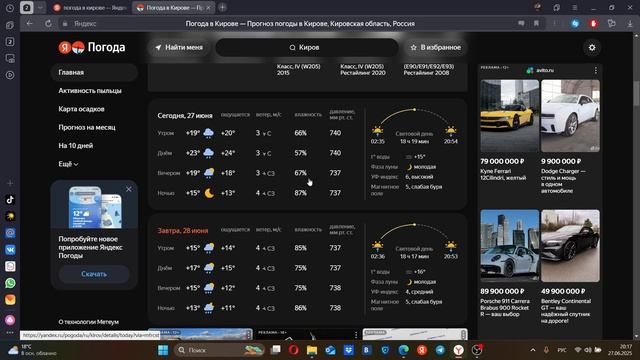Open WhatsApp icon in browser sidebar
Screen dimensions: 640x360
[x=10, y=283]
